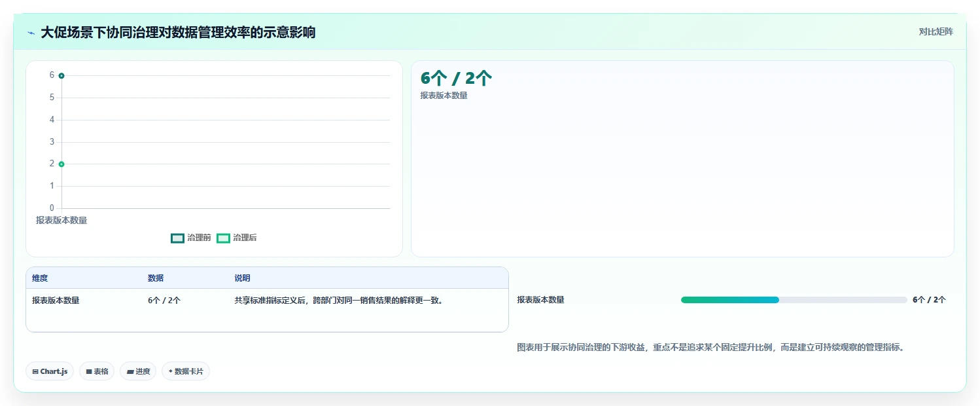Click the 报表版本数量 progress bar
The height and width of the screenshot is (406, 980).
(x=794, y=300)
